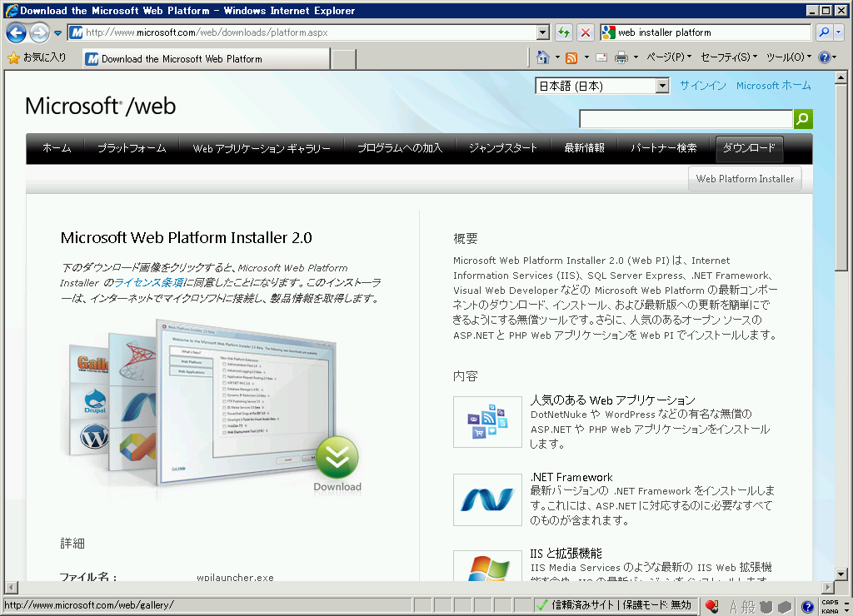Click into the Microsoft site search field

(x=685, y=119)
